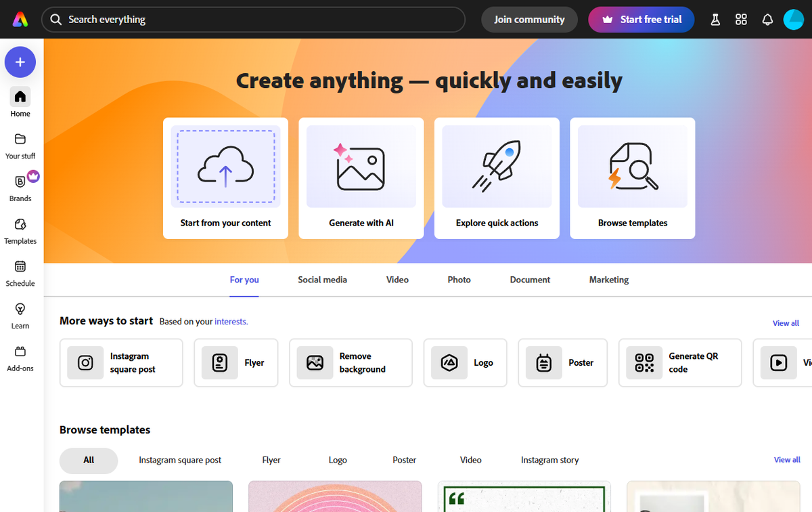Click the Generate QR code label

click(693, 363)
